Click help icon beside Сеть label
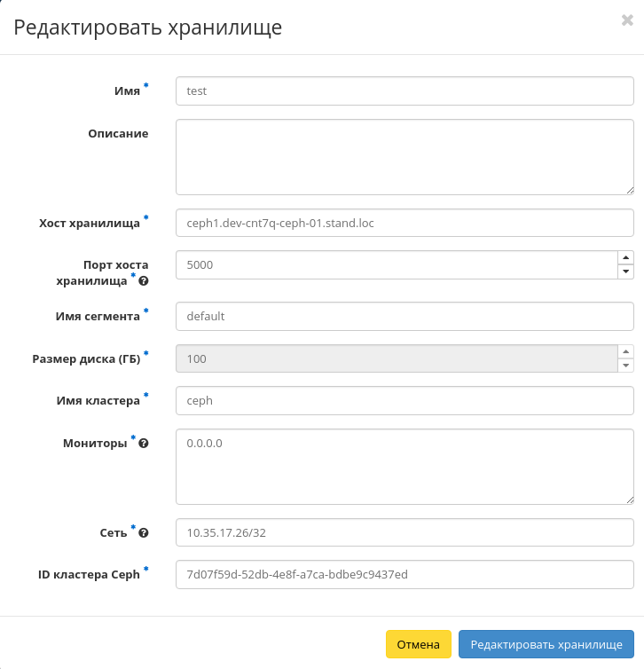 pos(144,532)
